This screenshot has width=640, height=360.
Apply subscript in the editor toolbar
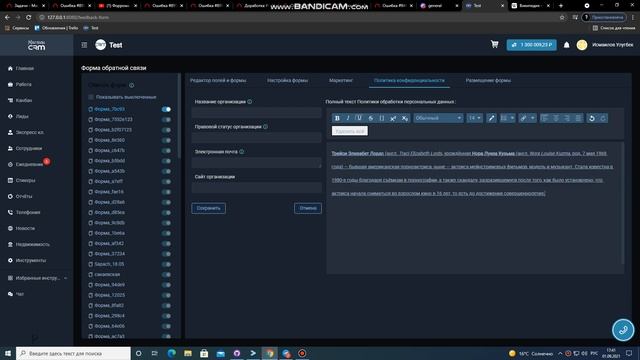click(x=404, y=118)
